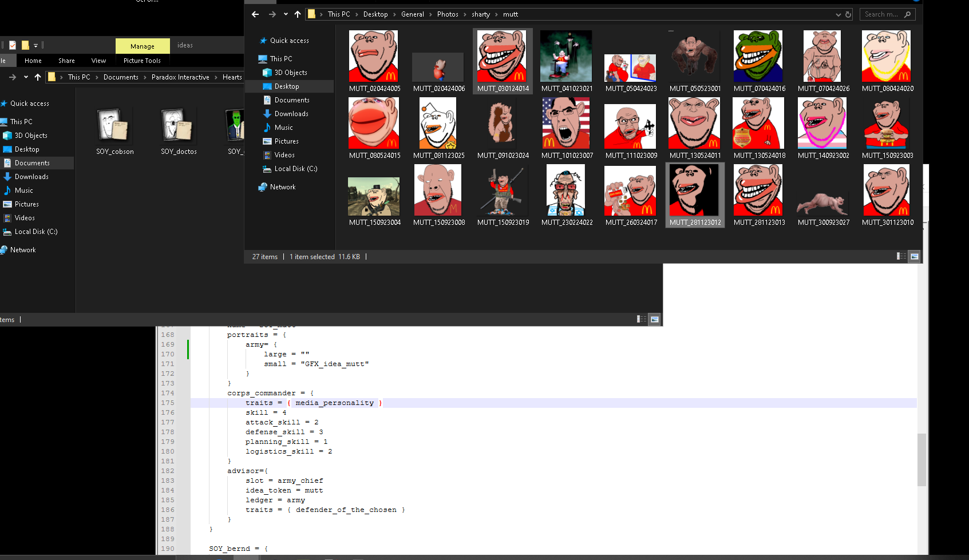
Task: Go up one level from mutt folder
Action: [298, 14]
